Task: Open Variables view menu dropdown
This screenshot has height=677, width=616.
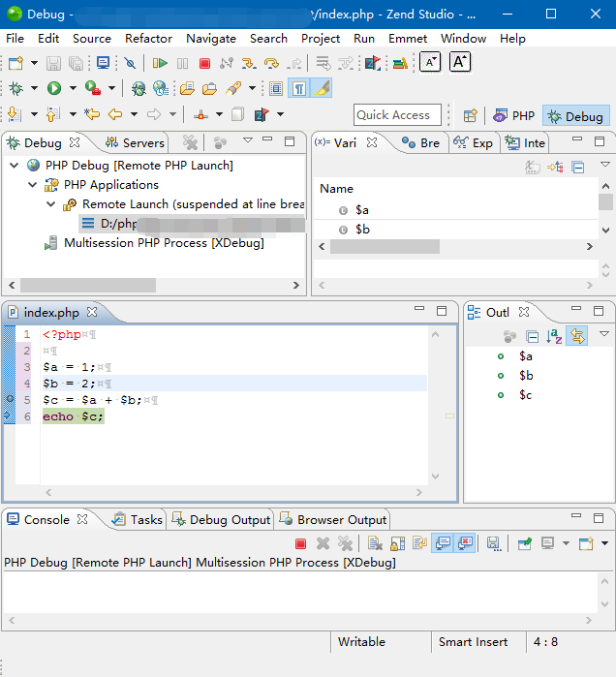Action: (x=604, y=165)
